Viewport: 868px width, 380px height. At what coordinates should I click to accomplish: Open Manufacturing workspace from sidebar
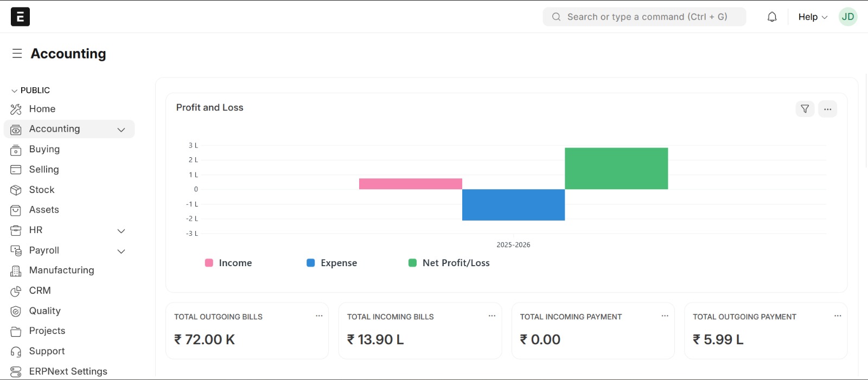[61, 270]
